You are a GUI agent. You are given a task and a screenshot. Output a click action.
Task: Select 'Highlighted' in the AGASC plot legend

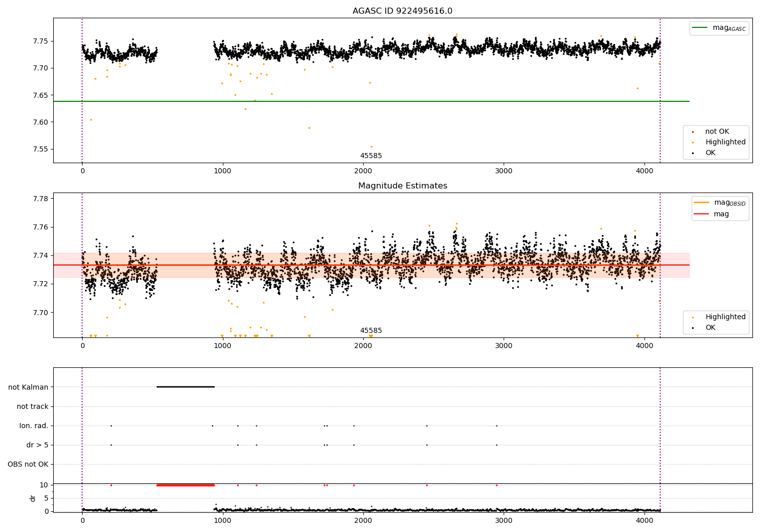(726, 142)
